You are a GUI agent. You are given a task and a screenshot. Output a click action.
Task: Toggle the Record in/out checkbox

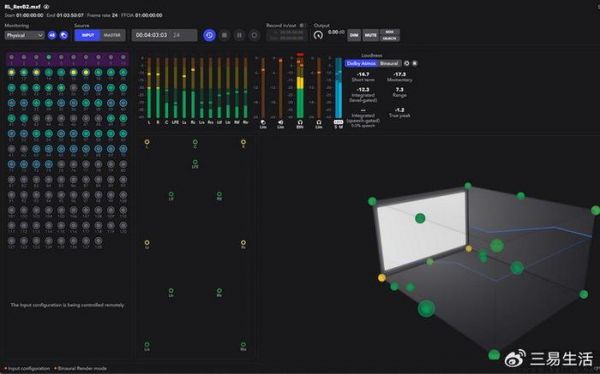pos(302,25)
